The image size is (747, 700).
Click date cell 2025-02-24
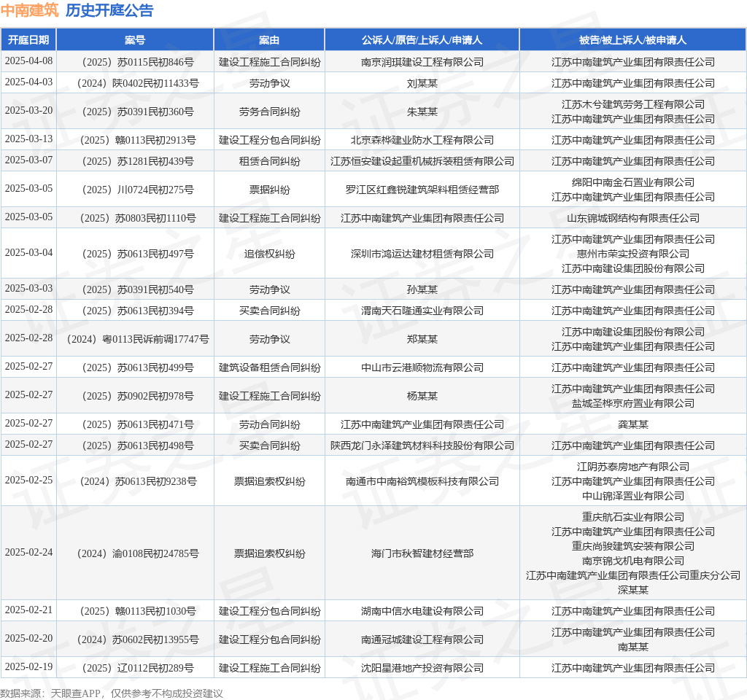(28, 553)
